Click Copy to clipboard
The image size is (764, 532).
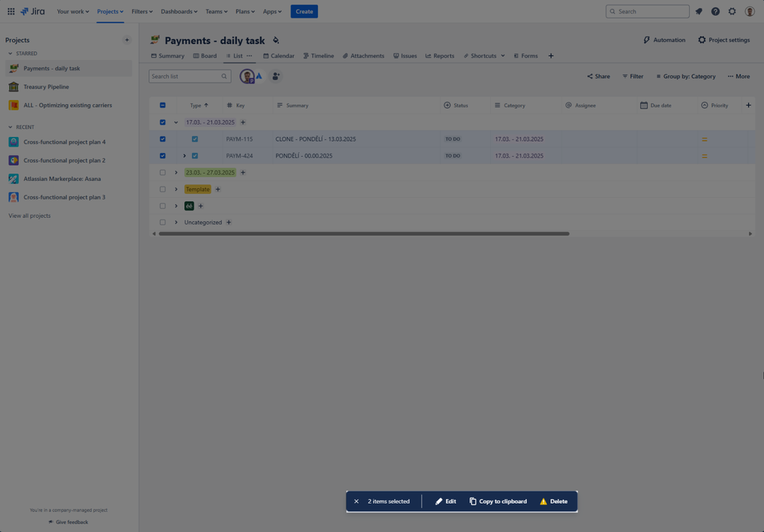pos(498,501)
